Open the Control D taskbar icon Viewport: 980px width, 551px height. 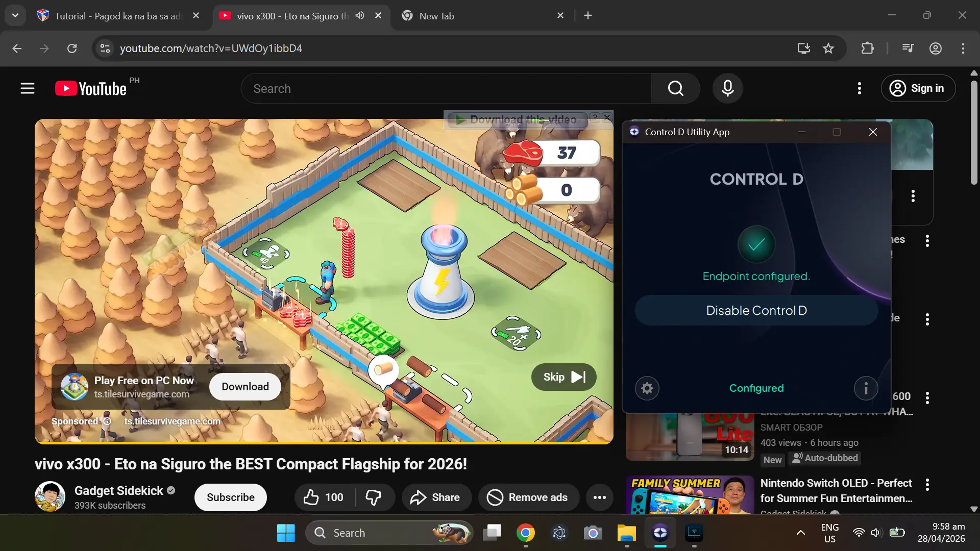(x=660, y=533)
